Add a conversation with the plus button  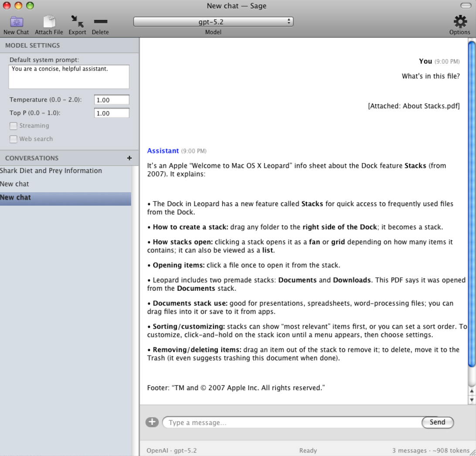point(129,158)
